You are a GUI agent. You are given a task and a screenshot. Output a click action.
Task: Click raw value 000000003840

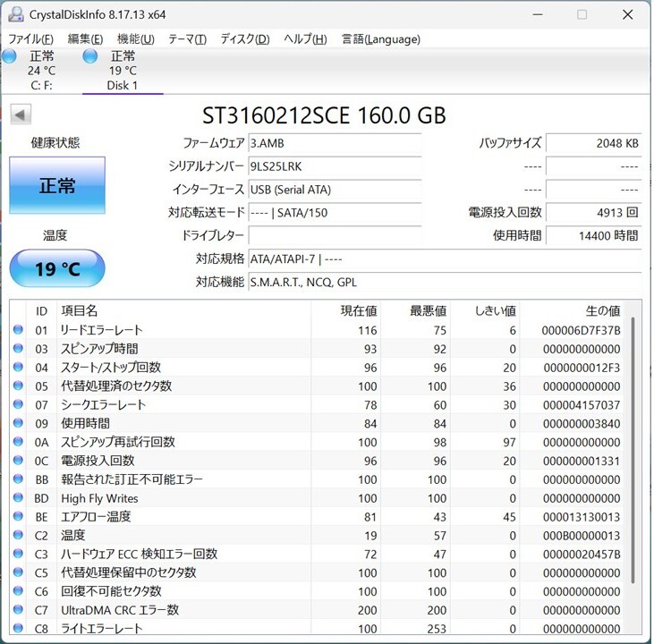click(582, 424)
